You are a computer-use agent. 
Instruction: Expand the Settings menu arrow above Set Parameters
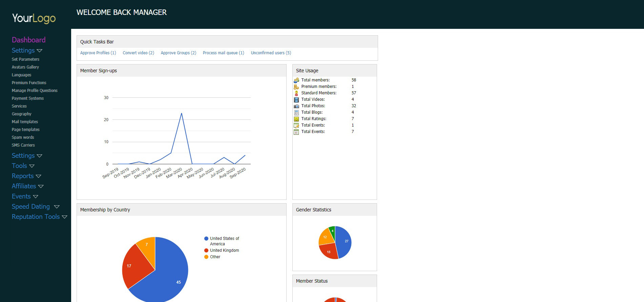pos(39,51)
